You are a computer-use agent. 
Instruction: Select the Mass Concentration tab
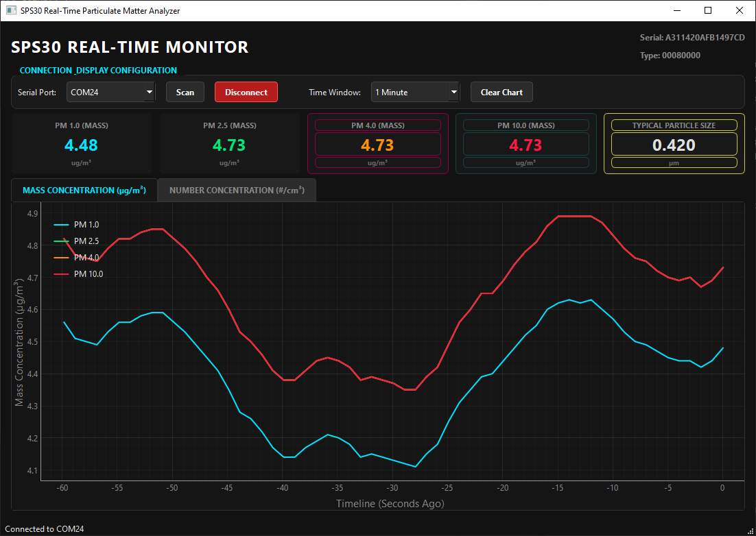point(84,191)
